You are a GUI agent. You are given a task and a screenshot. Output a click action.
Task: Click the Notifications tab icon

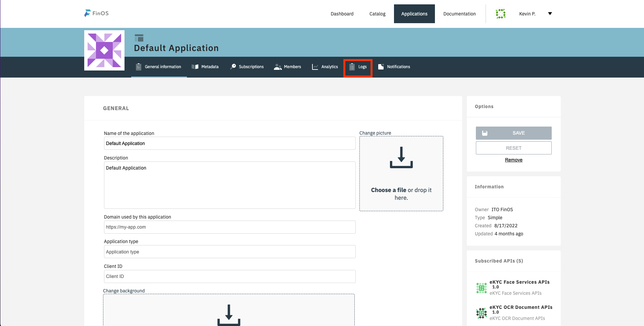click(x=381, y=67)
